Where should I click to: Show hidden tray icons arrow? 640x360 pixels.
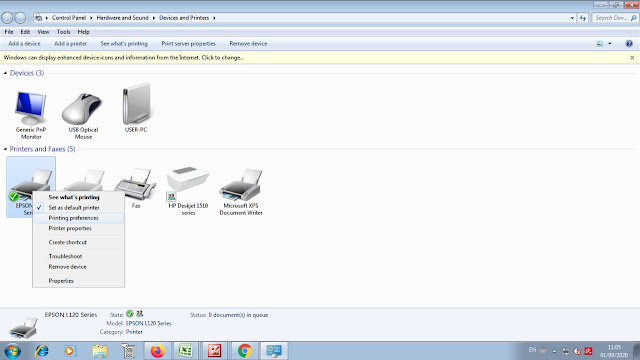(x=554, y=351)
